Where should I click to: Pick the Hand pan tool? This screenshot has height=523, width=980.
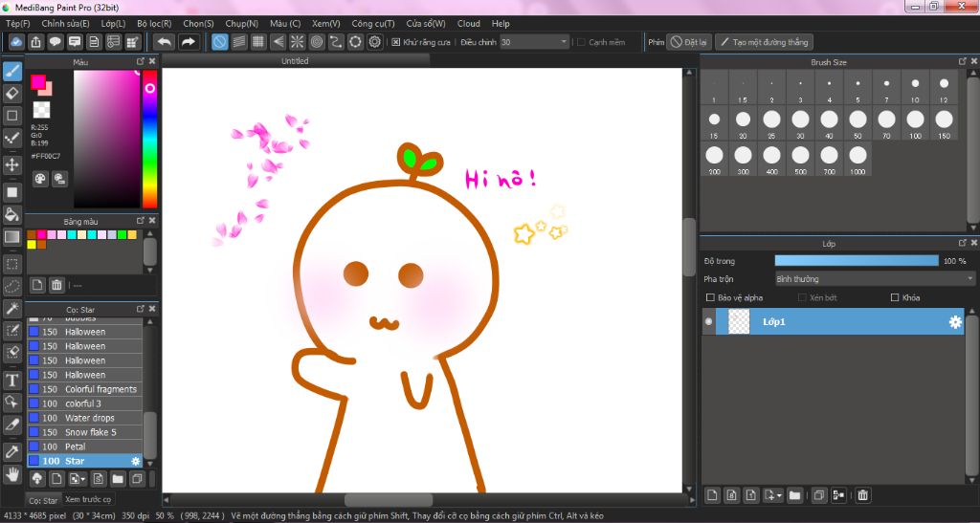[x=12, y=473]
